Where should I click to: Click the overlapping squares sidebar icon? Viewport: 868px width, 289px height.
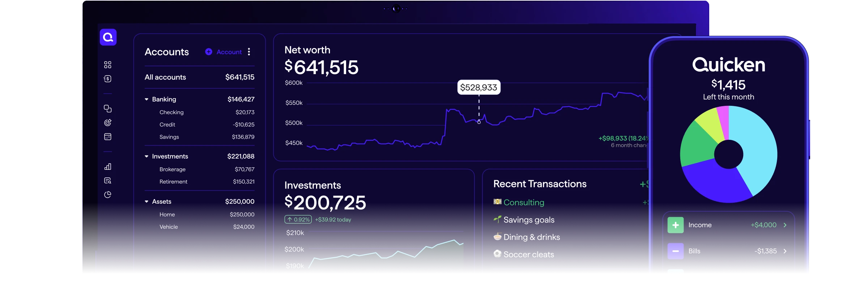coord(108,108)
